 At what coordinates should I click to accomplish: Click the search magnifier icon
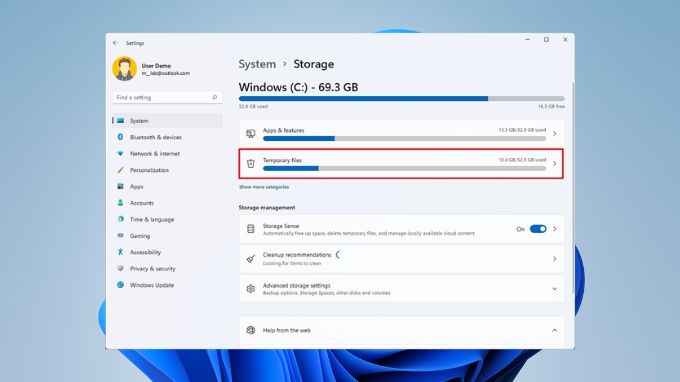(x=215, y=98)
